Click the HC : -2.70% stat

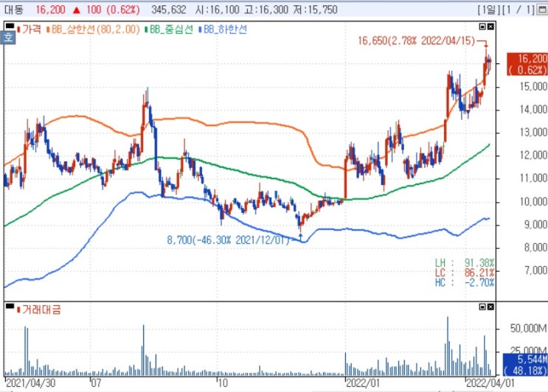(x=465, y=282)
